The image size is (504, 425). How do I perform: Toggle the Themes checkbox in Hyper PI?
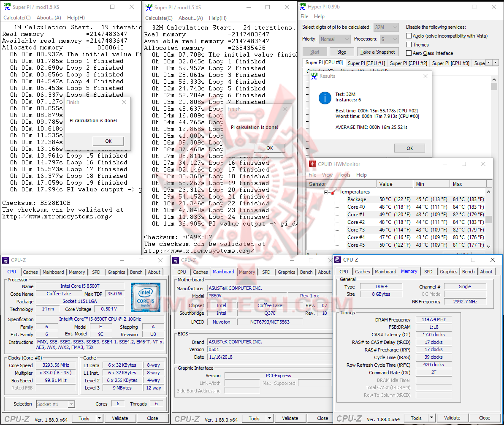click(x=409, y=44)
